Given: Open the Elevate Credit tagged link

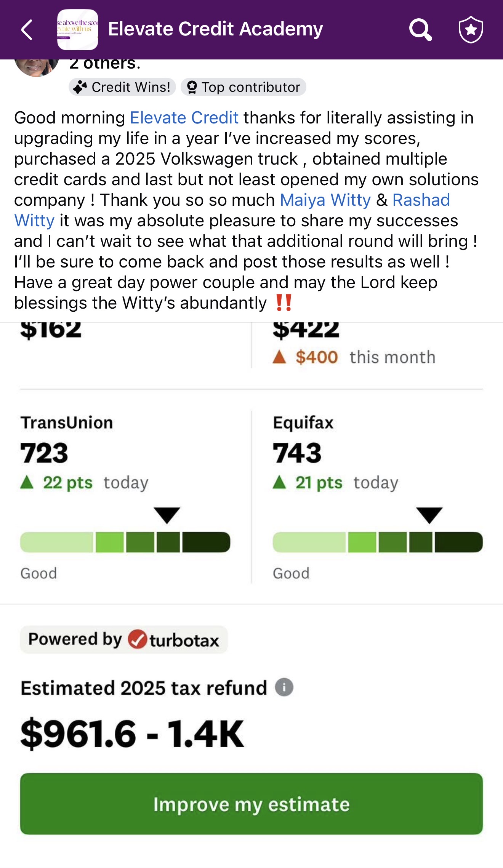Looking at the screenshot, I should (x=184, y=118).
